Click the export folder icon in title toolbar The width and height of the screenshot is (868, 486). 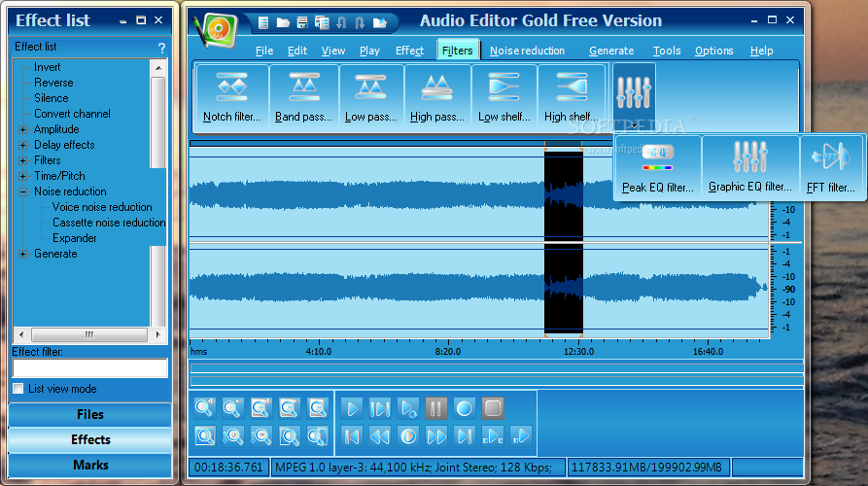pyautogui.click(x=380, y=22)
